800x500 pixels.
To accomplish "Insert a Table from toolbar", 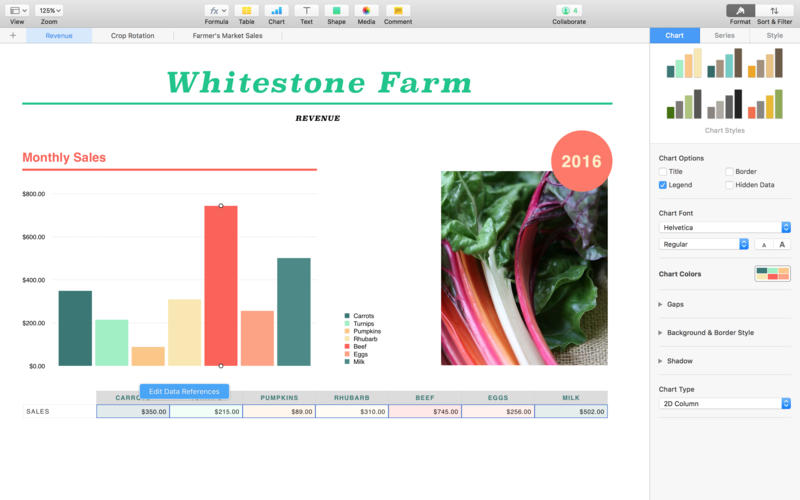I will (x=246, y=11).
